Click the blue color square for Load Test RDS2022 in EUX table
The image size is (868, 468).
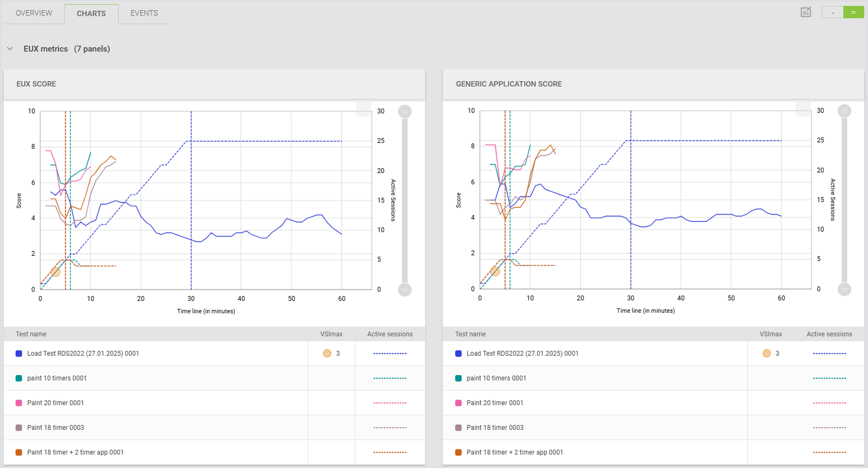19,354
